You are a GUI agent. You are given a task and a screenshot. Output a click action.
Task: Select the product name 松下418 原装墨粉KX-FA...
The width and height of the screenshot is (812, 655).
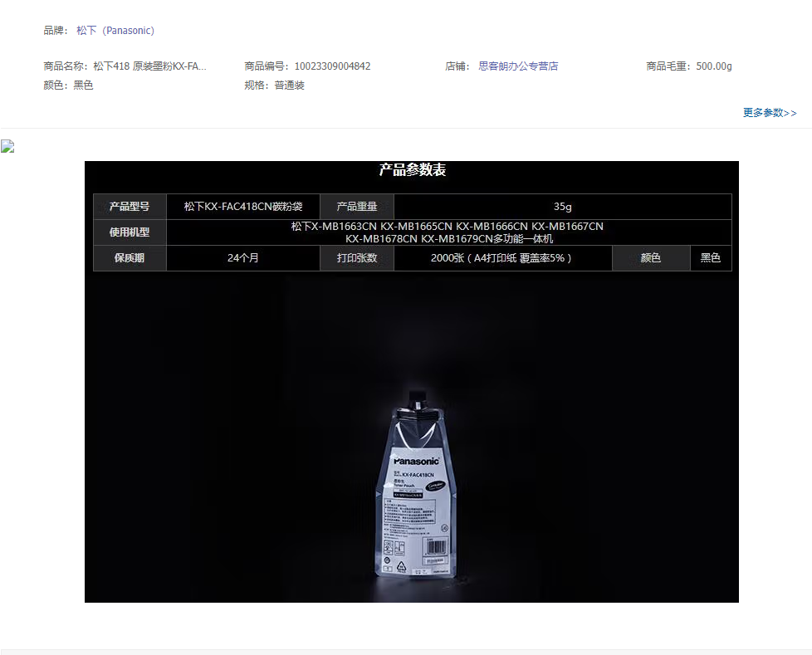pos(149,66)
